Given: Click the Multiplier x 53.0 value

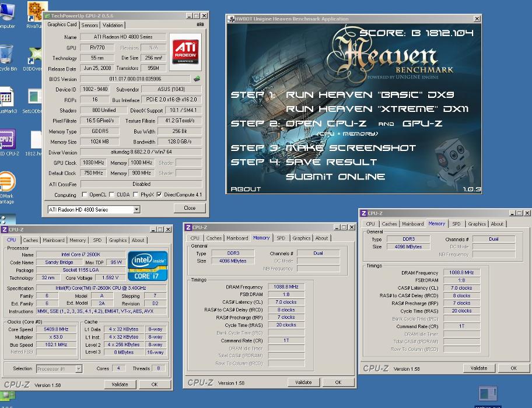Looking at the screenshot, I should click(x=56, y=337).
